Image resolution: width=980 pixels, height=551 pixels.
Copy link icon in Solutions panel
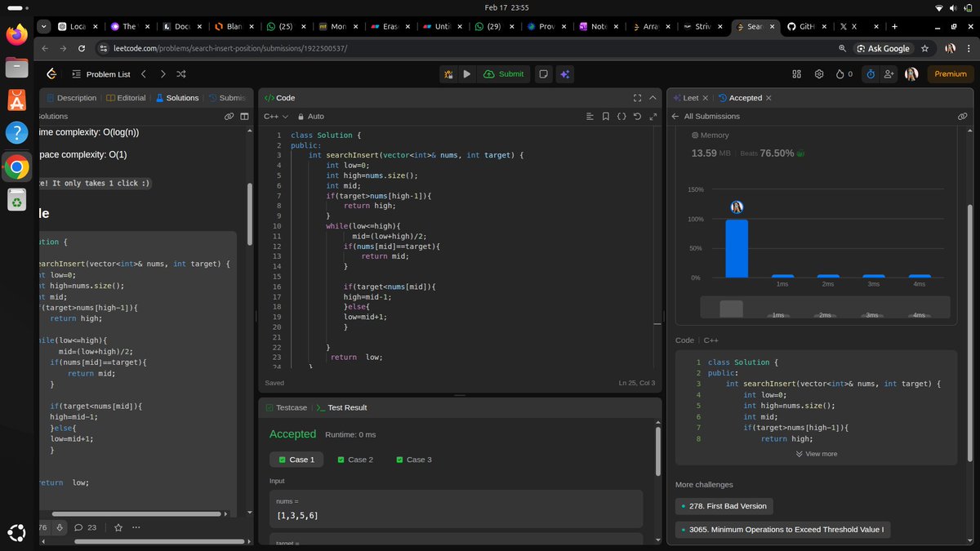(229, 116)
